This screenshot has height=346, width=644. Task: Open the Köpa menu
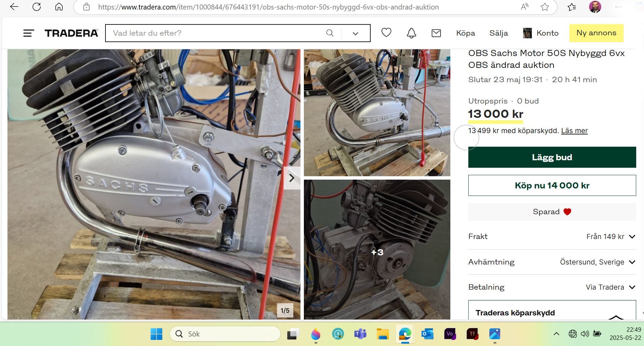point(465,33)
